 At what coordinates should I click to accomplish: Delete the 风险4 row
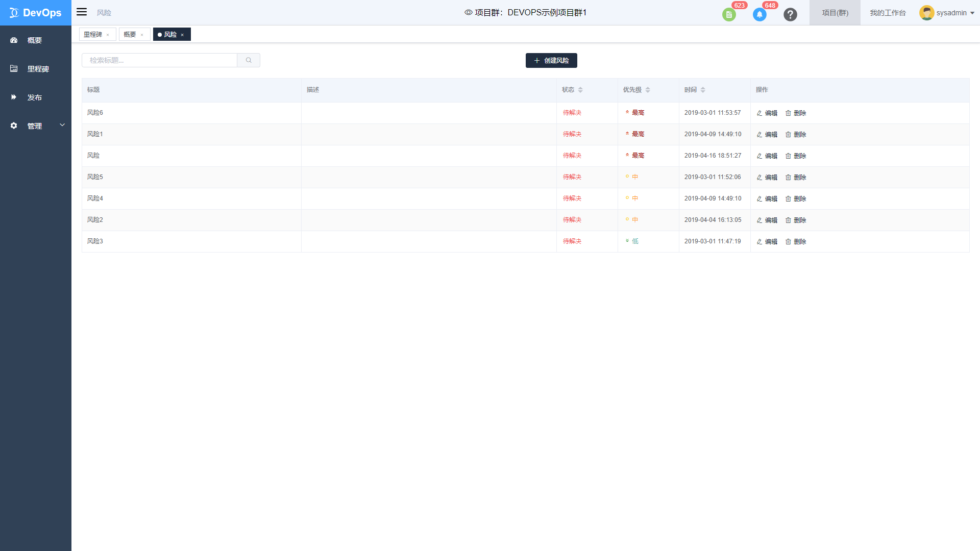[x=796, y=199]
